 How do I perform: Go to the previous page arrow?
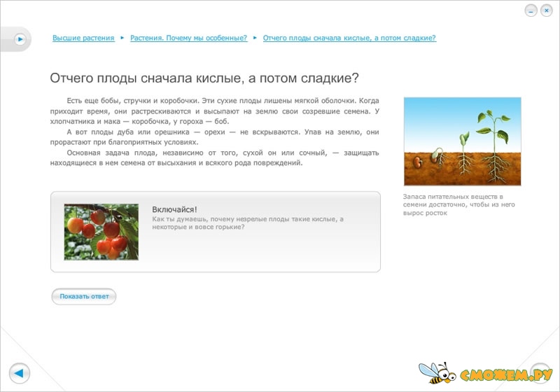click(20, 373)
